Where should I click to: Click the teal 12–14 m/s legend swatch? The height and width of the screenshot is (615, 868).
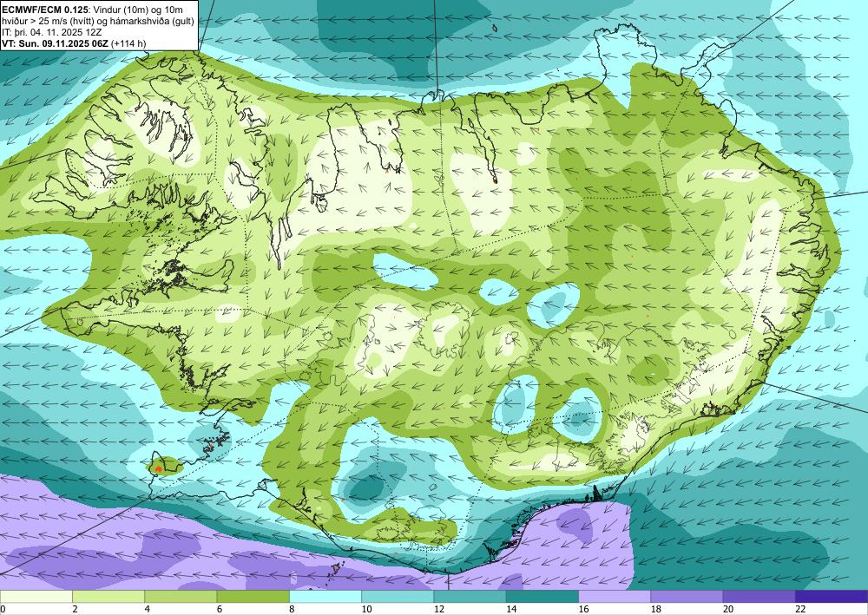470,597
